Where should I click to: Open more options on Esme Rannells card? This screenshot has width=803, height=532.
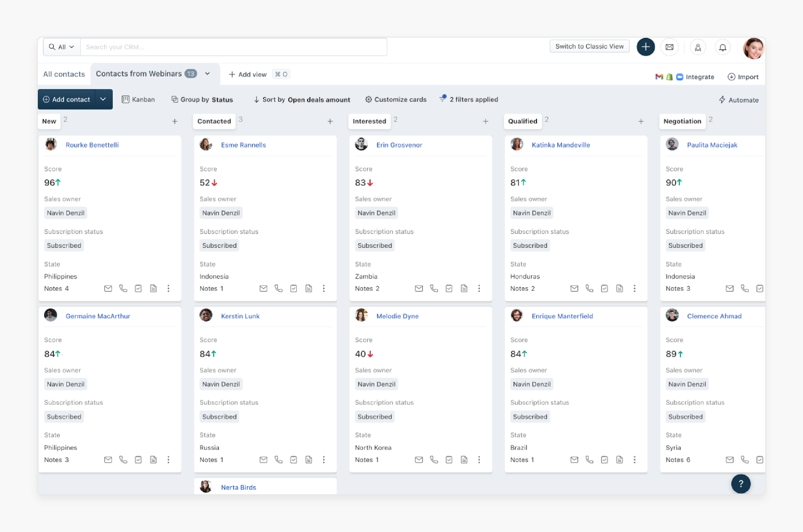(324, 288)
